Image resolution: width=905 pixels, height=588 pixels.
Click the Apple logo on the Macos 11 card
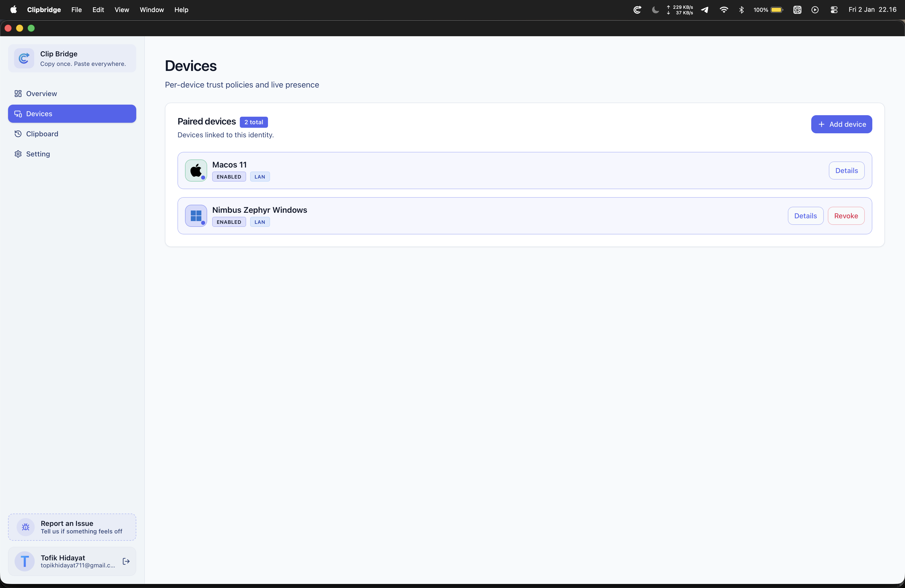tap(196, 170)
